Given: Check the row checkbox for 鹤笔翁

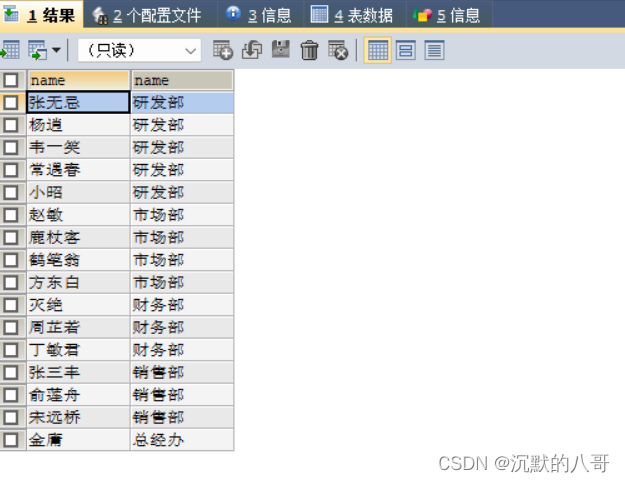Looking at the screenshot, I should [11, 260].
